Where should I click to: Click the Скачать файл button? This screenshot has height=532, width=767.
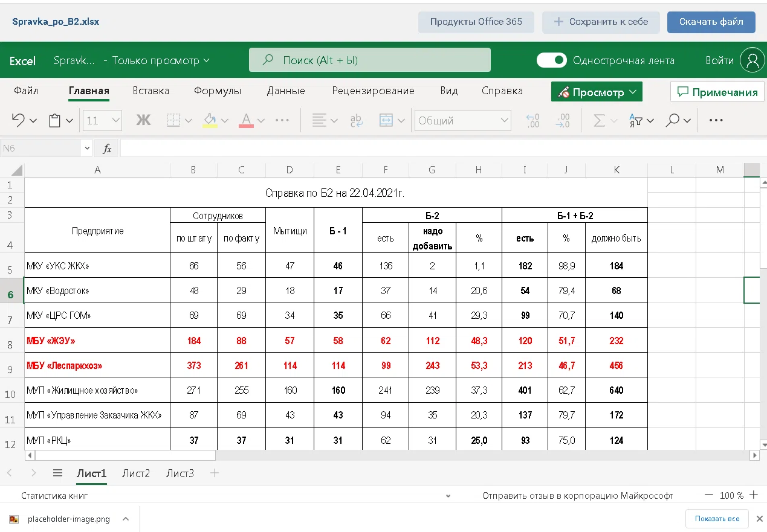pyautogui.click(x=711, y=22)
